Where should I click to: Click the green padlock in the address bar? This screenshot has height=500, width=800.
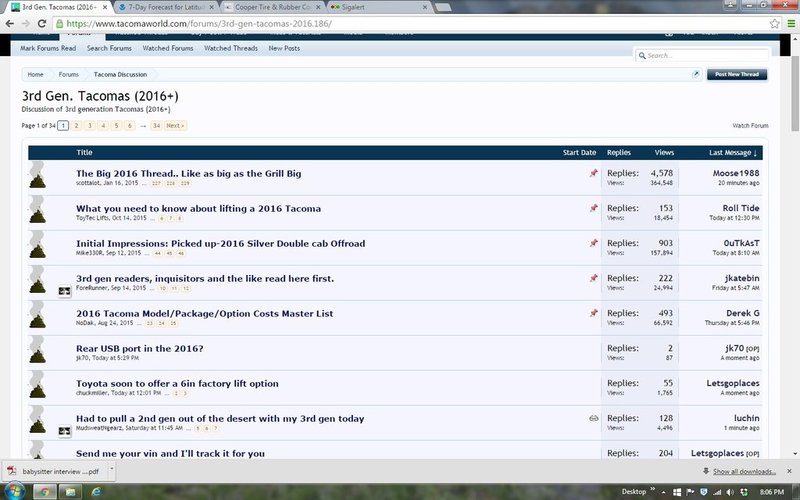[60, 23]
